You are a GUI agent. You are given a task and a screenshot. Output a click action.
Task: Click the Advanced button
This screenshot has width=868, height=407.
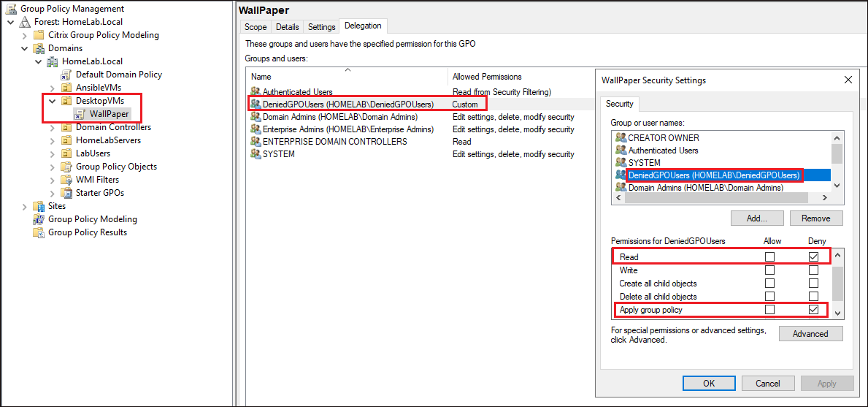click(810, 334)
